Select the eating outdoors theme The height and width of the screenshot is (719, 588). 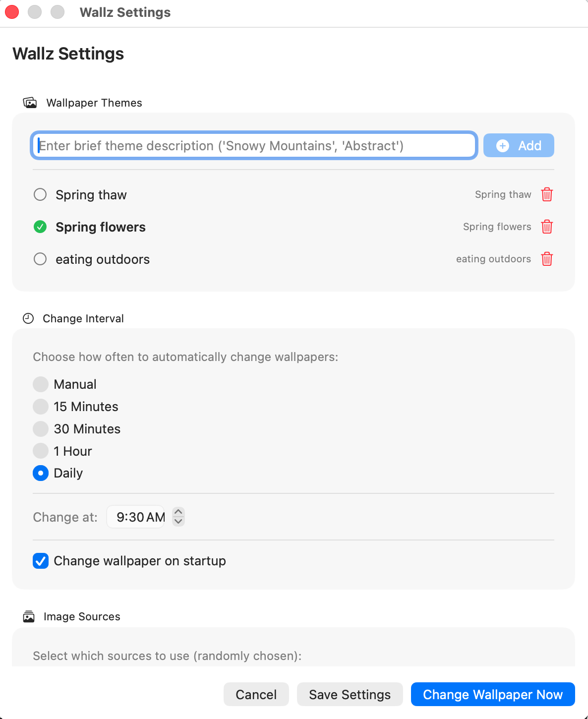(x=40, y=259)
